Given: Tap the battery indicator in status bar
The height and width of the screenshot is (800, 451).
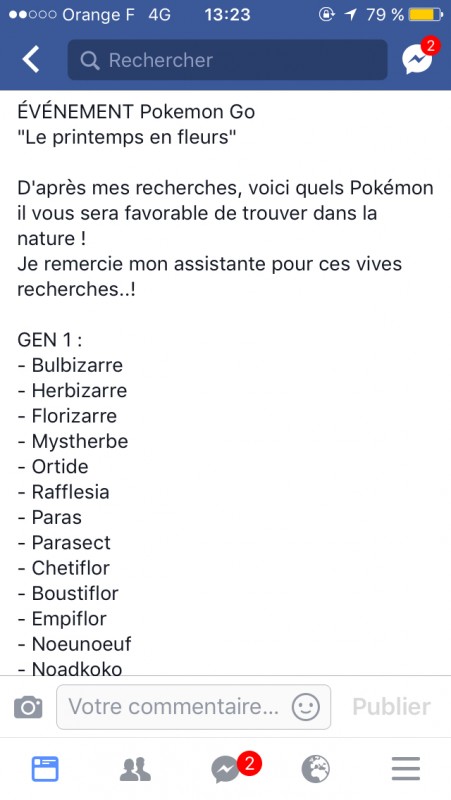Looking at the screenshot, I should pyautogui.click(x=425, y=14).
